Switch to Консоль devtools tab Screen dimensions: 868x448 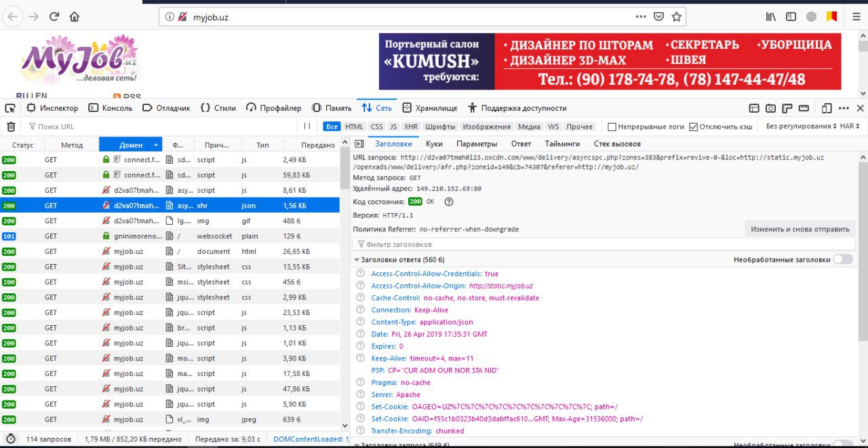point(111,108)
